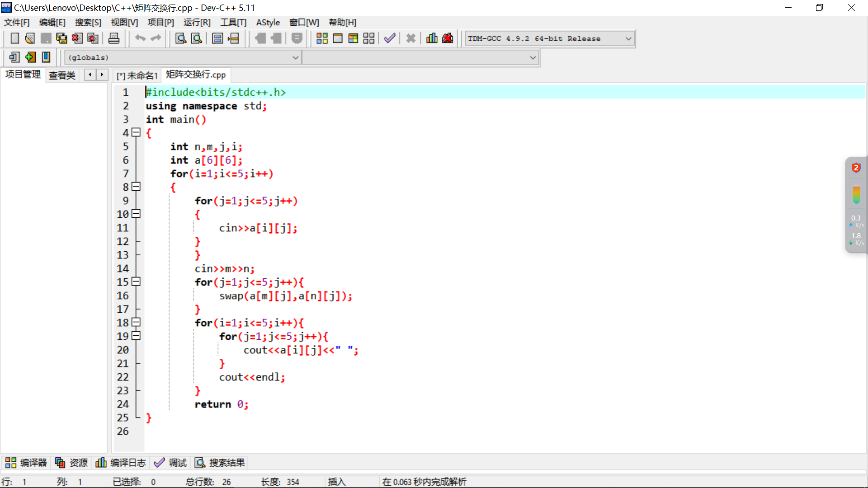Click the Close file toolbar icon
The width and height of the screenshot is (868, 488).
[77, 38]
